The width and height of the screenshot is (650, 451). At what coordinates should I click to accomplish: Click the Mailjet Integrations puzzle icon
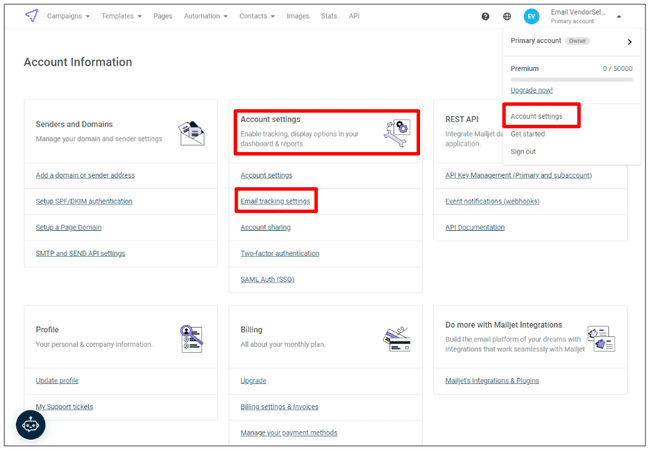[600, 338]
